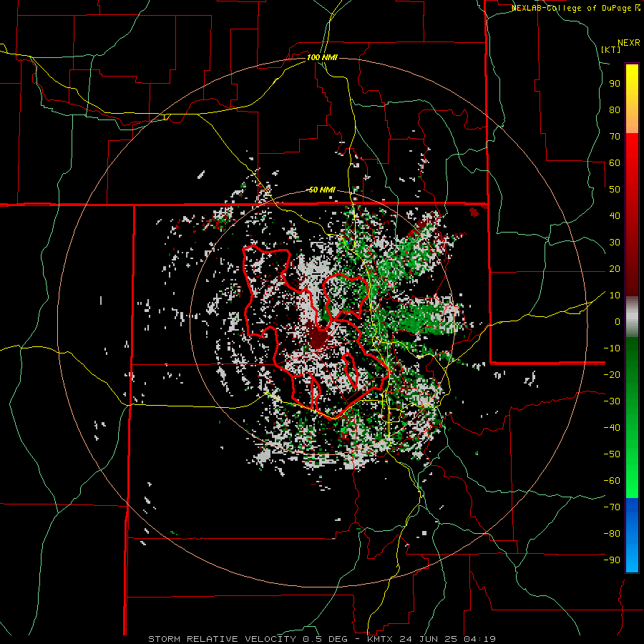Click the 100 NMI range ring label

[x=322, y=57]
